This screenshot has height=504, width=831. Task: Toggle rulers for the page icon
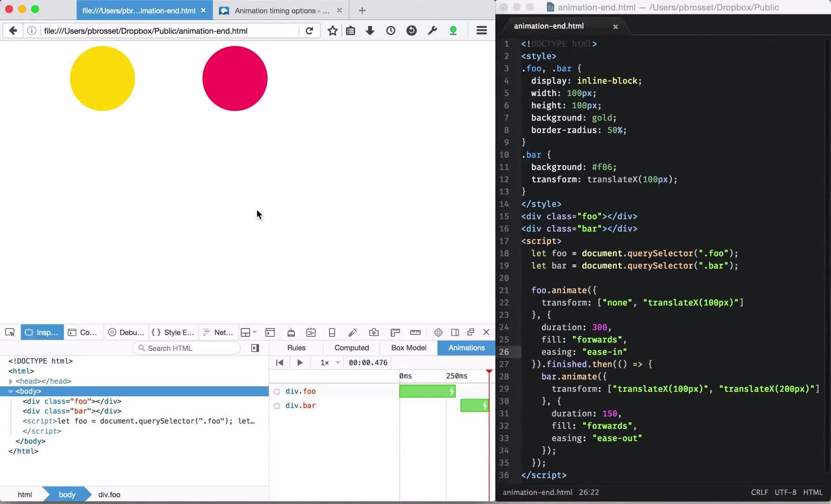(x=395, y=332)
